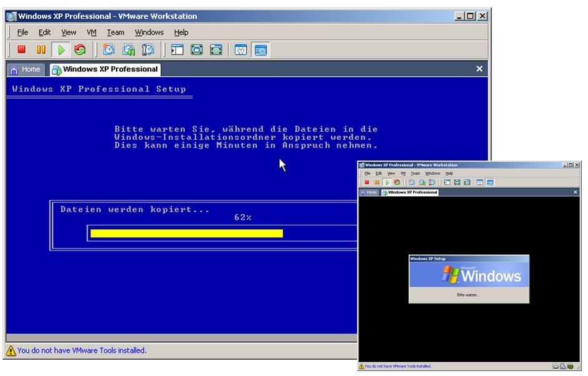Open the File menu in the black splash window

[x=368, y=174]
